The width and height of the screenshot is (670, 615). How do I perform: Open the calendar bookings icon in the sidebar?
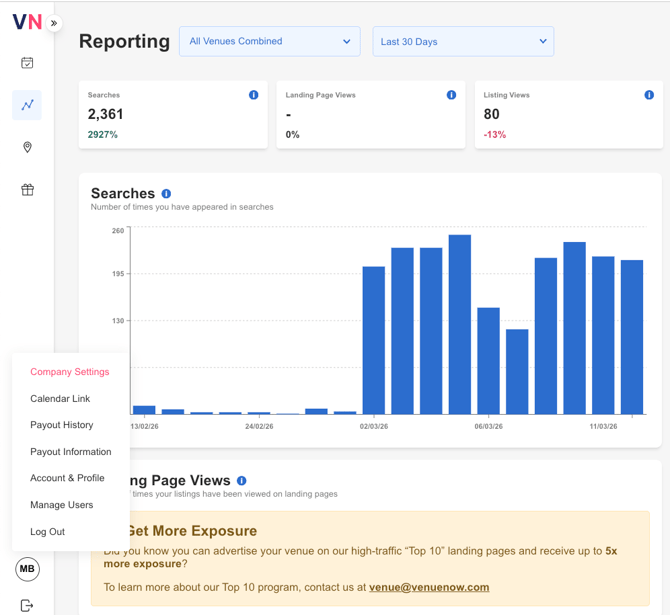27,63
